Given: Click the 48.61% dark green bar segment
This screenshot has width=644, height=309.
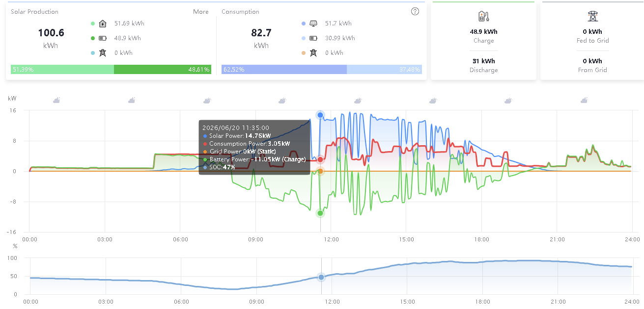Looking at the screenshot, I should [162, 70].
